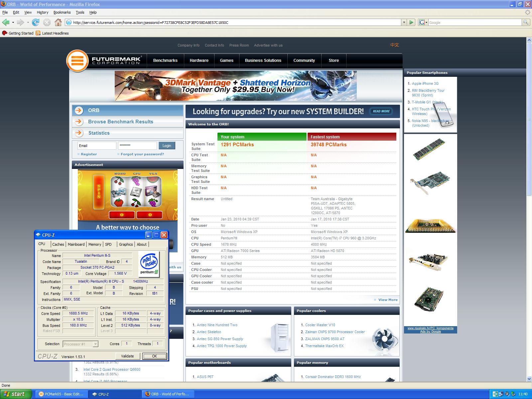Open About tab in CPU-Z
The image size is (532, 399).
click(x=142, y=244)
